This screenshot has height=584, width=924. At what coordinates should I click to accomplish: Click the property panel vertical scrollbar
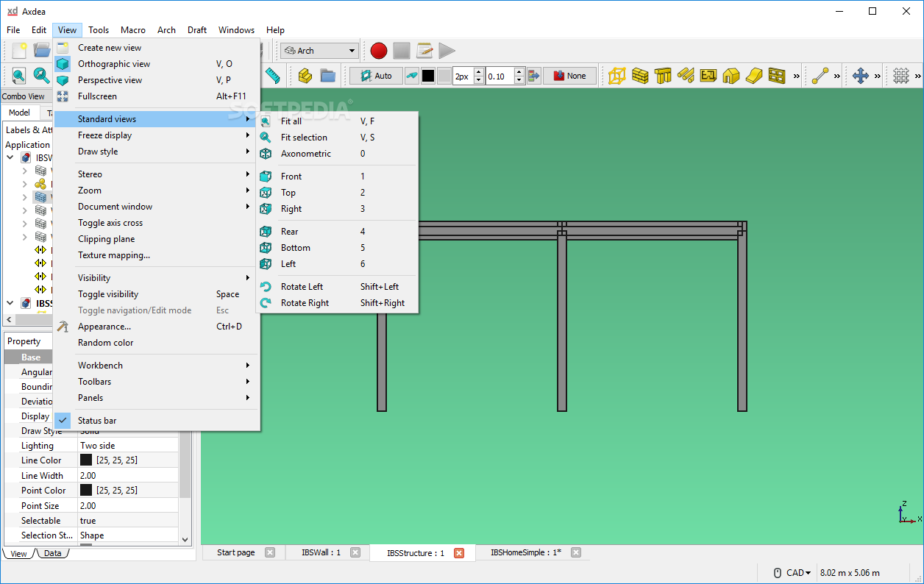coord(185,441)
